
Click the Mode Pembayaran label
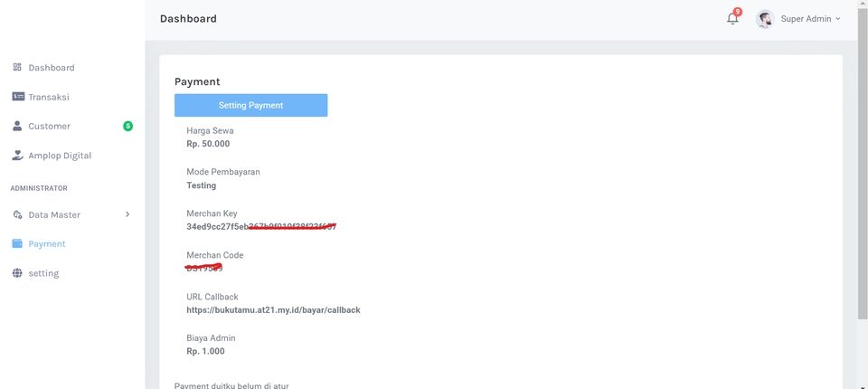(223, 172)
